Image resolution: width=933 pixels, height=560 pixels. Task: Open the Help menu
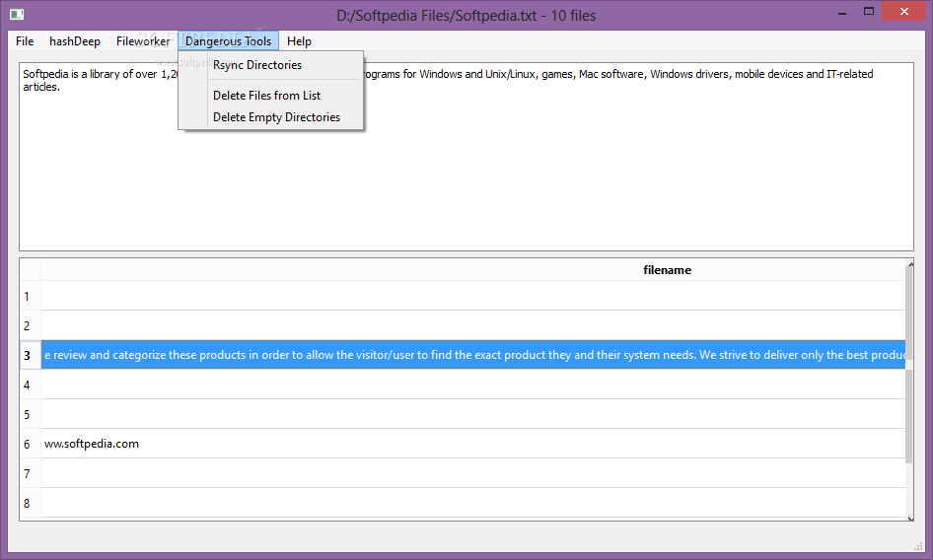tap(299, 41)
